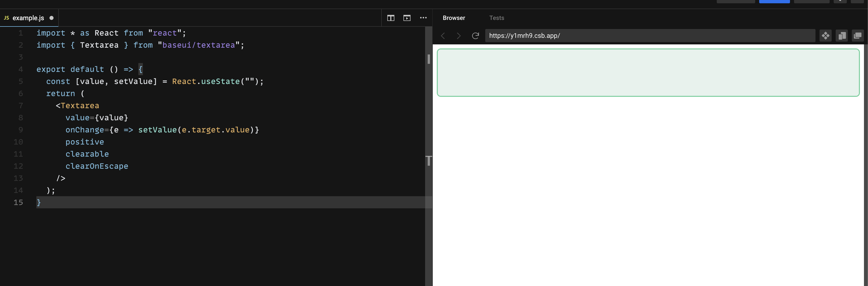Click the unsaved changes dot on example.js
868x286 pixels.
[51, 18]
